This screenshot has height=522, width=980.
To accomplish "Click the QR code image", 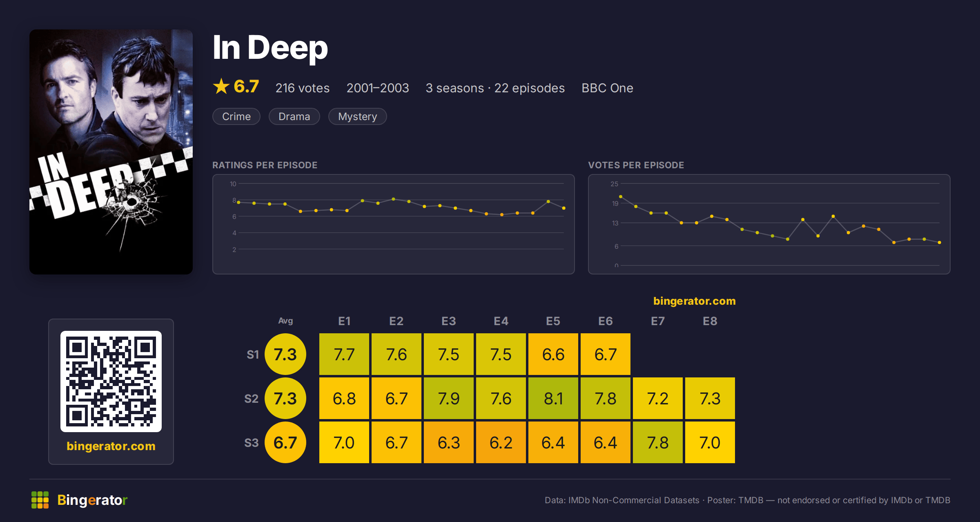I will coord(111,381).
